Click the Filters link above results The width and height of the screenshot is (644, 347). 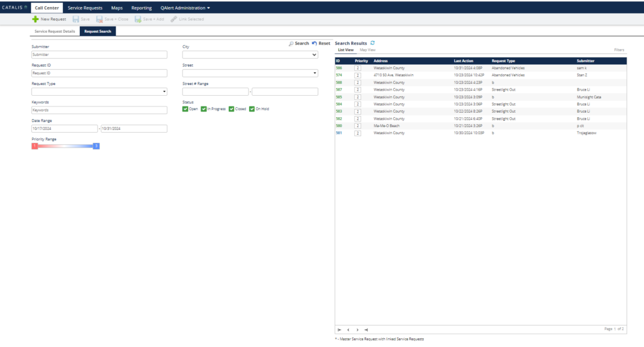tap(619, 50)
